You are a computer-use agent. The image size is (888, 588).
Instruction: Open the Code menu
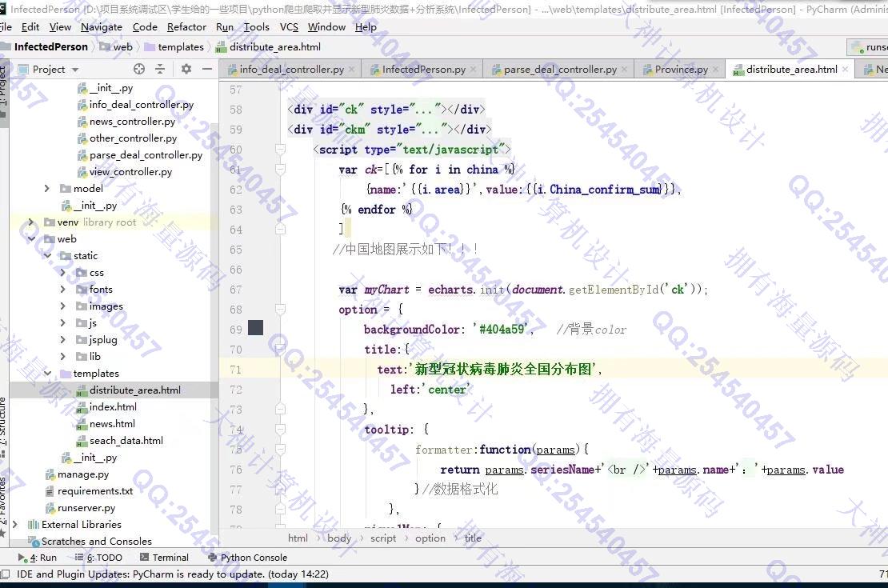145,26
